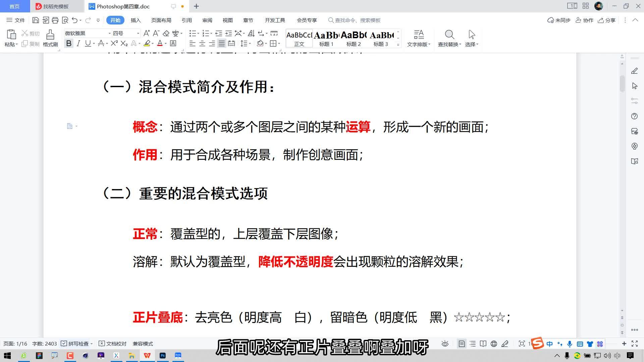Open the help icon in the right sidebar
The image size is (644, 362).
635,116
